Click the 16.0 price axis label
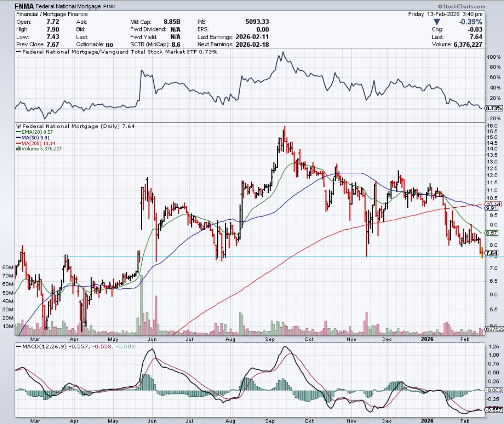This screenshot has width=504, height=424. [492, 126]
